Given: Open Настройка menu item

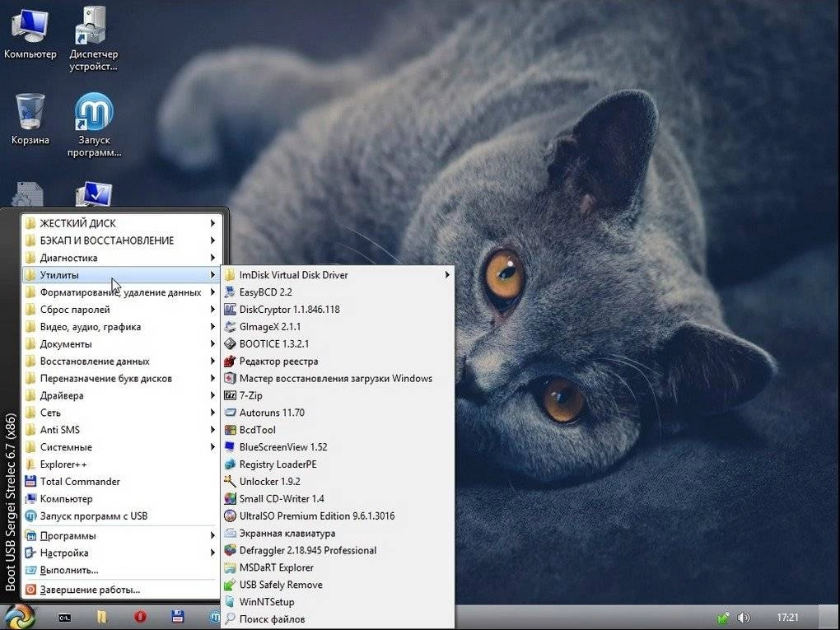Looking at the screenshot, I should [x=120, y=553].
